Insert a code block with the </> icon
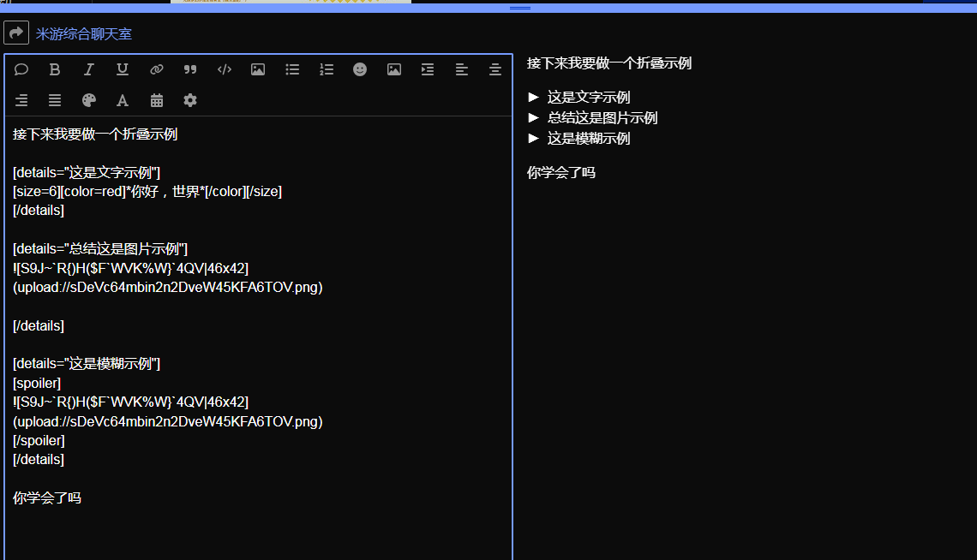The image size is (977, 560). (x=224, y=69)
